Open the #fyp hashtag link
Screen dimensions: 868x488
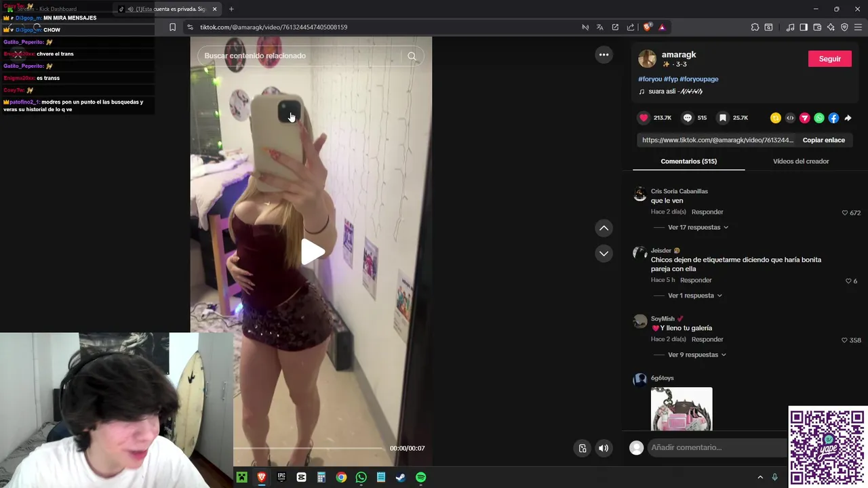[x=671, y=79]
